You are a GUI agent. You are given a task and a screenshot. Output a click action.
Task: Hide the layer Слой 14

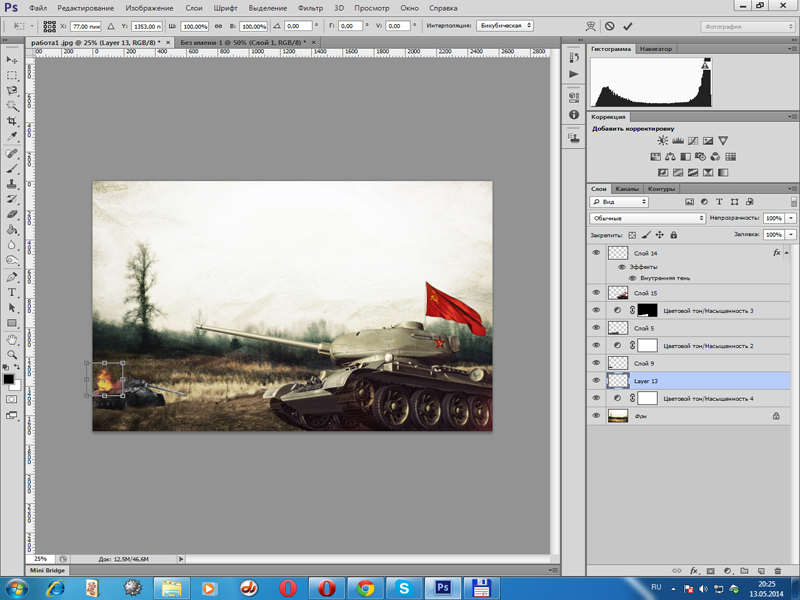tap(597, 253)
